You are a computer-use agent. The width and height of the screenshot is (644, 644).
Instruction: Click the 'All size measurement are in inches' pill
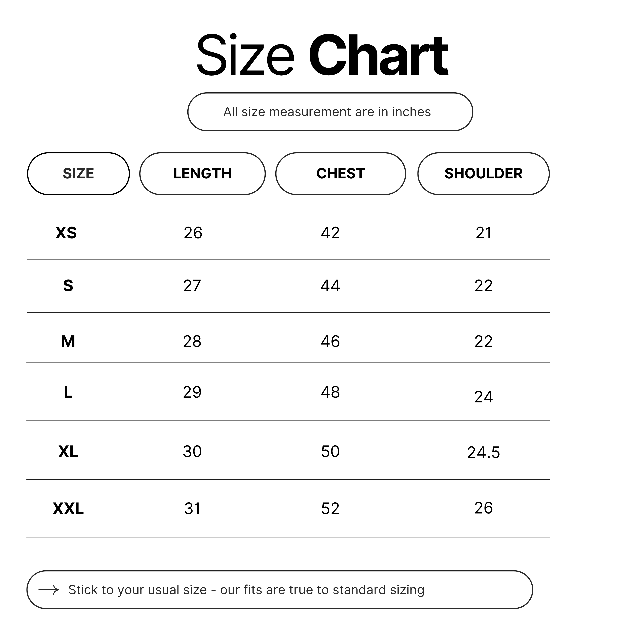click(330, 112)
